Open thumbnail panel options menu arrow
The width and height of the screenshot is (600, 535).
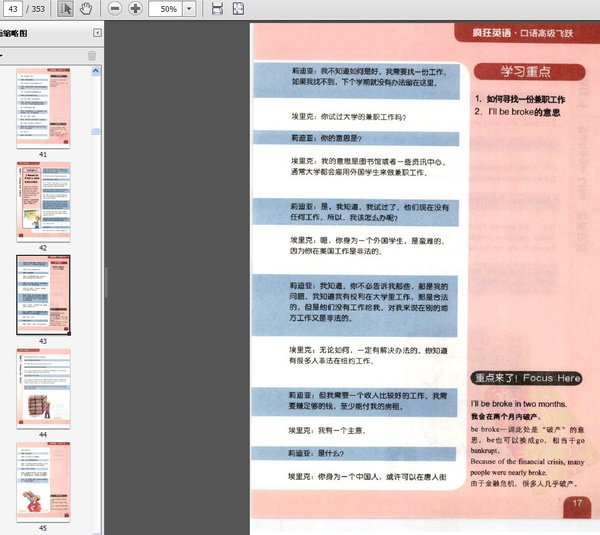(x=2, y=56)
